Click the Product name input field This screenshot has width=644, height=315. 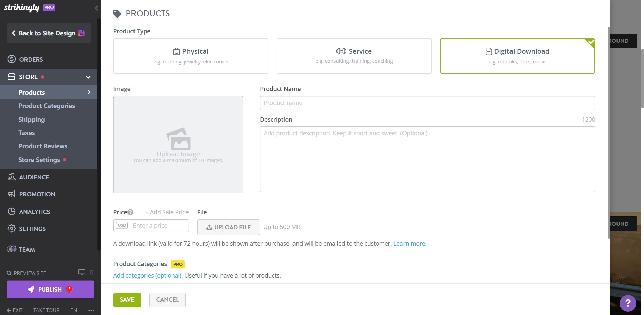[427, 103]
